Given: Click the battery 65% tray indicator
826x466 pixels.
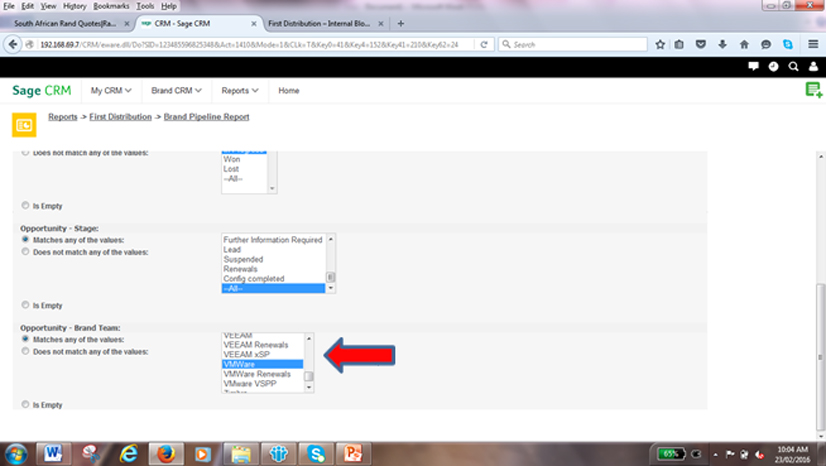Looking at the screenshot, I should point(671,453).
